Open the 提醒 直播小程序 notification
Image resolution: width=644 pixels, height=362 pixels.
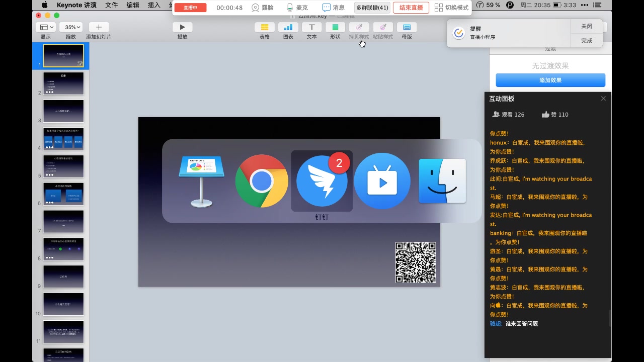[x=509, y=33]
